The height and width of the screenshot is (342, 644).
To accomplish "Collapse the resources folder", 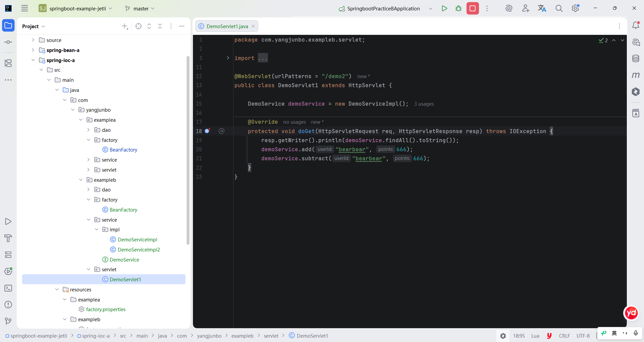I will 57,289.
